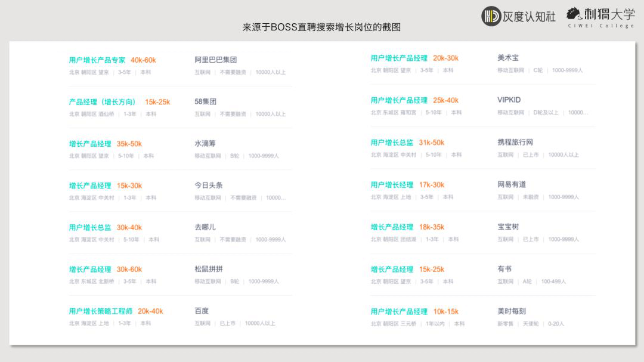Screen dimensions: 644x362
Task: Click the A轮 text under 有书
Action: click(527, 282)
